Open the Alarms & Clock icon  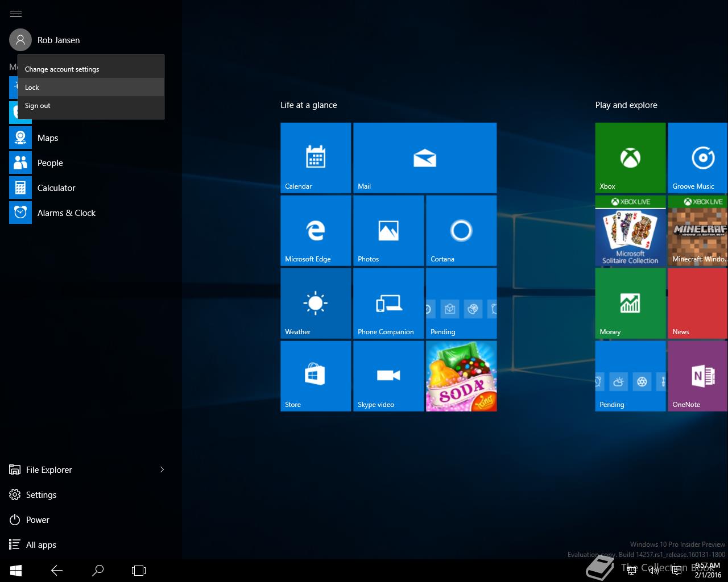(x=20, y=213)
